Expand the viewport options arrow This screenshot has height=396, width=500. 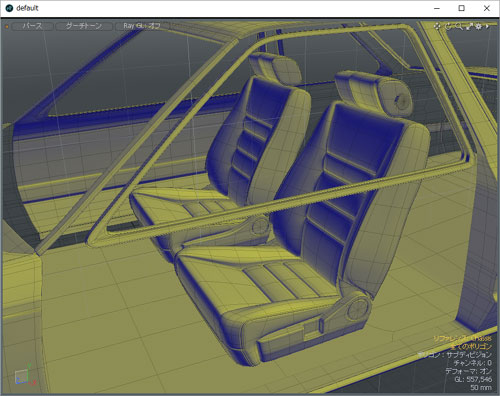tap(487, 26)
